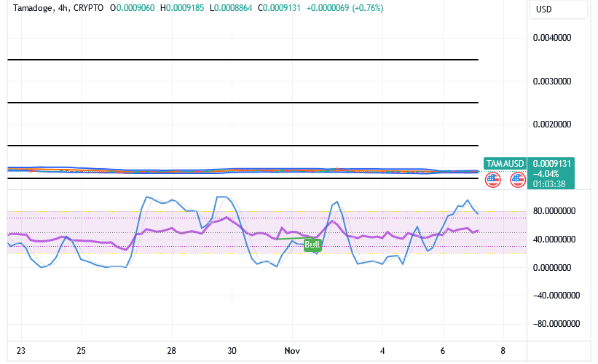Click the 0.0030000 price axis label

pos(552,82)
